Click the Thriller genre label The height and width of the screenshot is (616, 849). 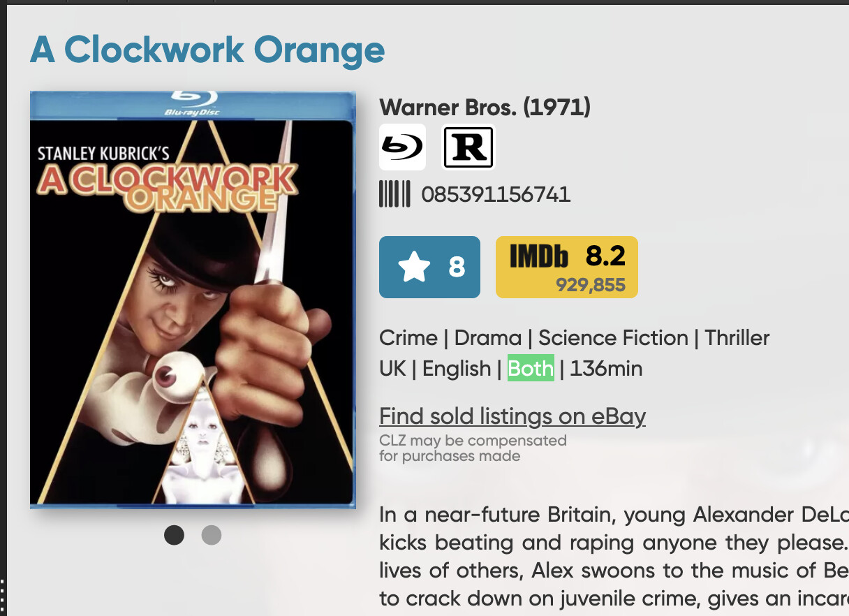pos(737,338)
